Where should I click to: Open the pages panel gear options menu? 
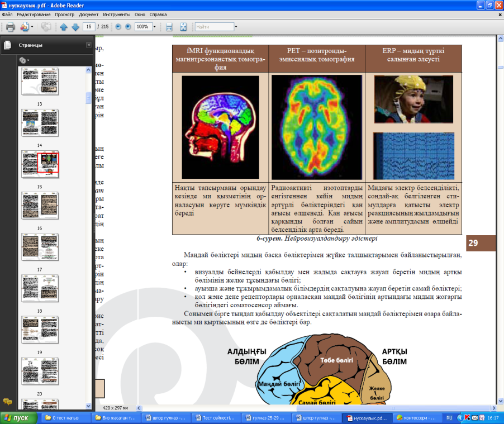pyautogui.click(x=24, y=60)
